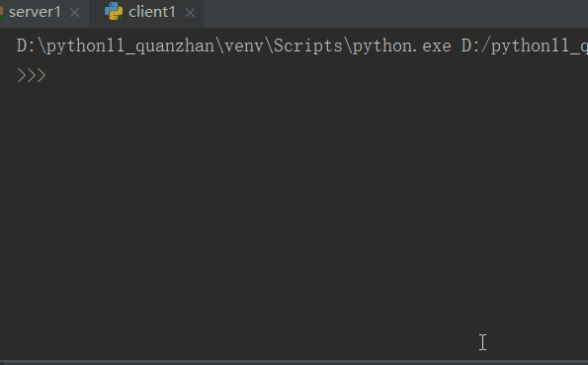Image resolution: width=588 pixels, height=365 pixels.
Task: Click the first chevron of the prompt
Action: coord(22,75)
